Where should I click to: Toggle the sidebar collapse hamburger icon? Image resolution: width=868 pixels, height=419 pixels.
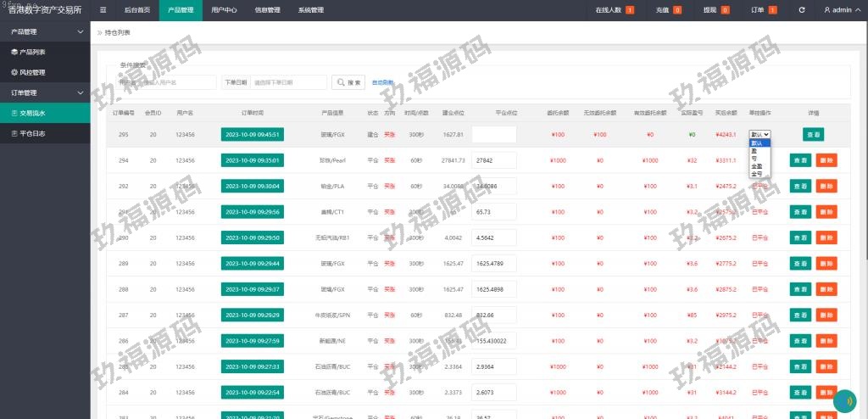click(x=103, y=10)
